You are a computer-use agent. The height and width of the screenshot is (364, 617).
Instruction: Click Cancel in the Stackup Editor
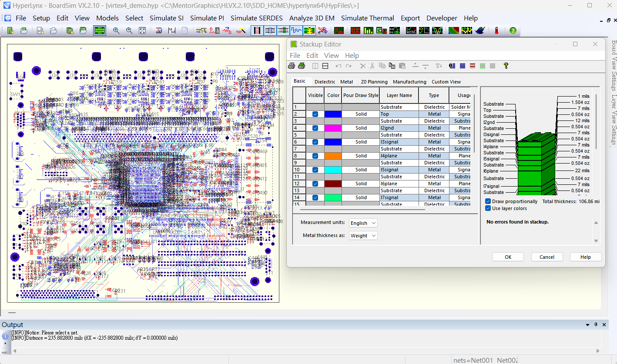pyautogui.click(x=547, y=257)
